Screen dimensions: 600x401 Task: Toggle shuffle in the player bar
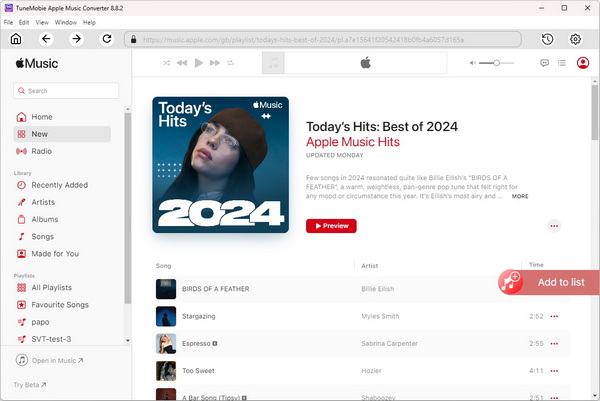(166, 63)
